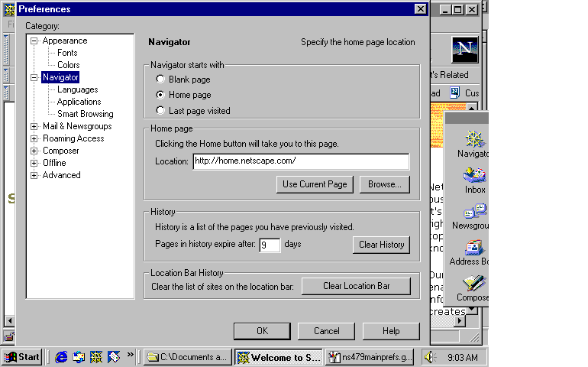Select Advanced category label
Screen dimensions: 588x367
61,175
